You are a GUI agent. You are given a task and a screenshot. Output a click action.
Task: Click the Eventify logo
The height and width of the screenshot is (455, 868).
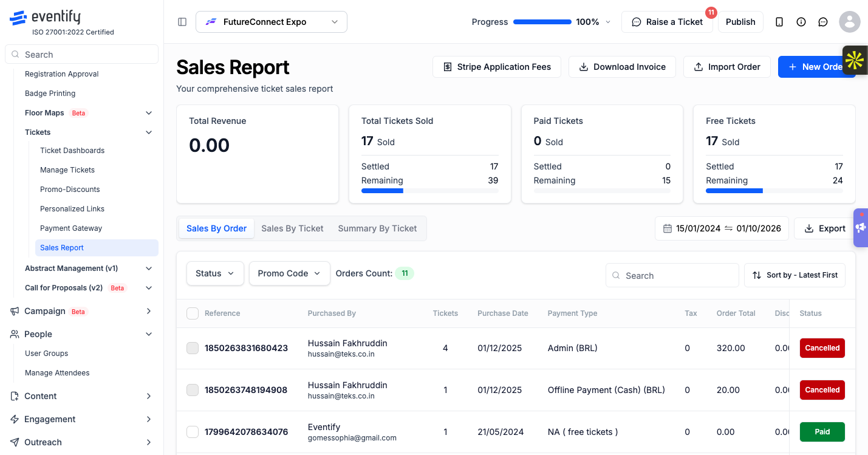pos(45,17)
